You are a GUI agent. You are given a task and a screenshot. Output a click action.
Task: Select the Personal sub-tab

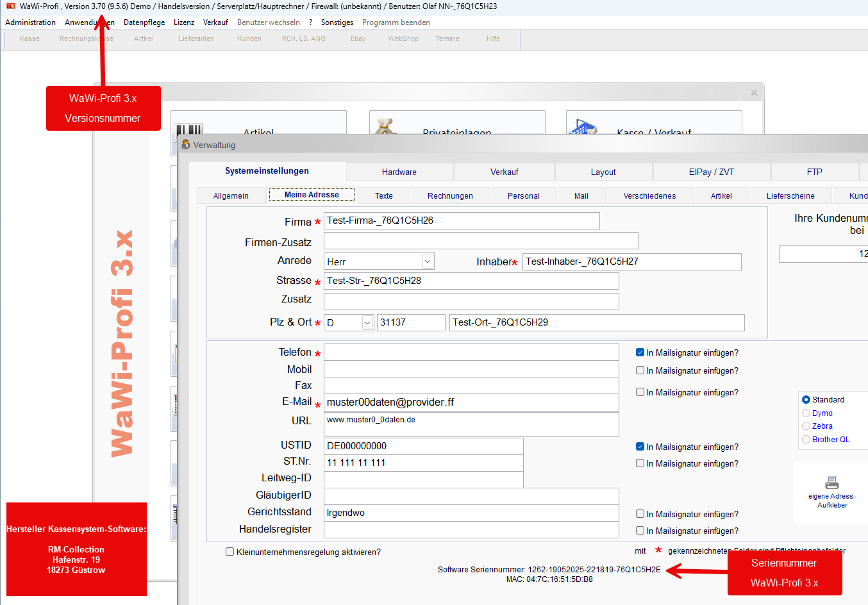524,196
